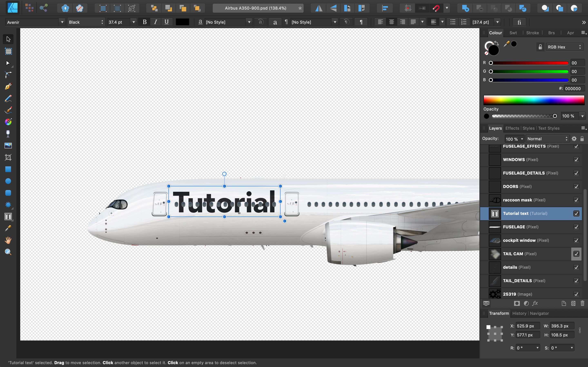Expand the RGB Hex colour model dropdown

coord(564,47)
